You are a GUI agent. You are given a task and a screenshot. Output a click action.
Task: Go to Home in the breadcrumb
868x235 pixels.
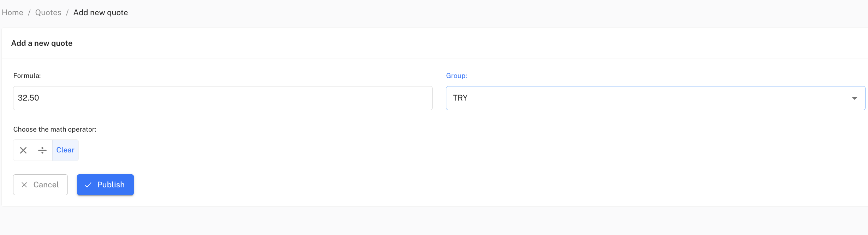[13, 13]
